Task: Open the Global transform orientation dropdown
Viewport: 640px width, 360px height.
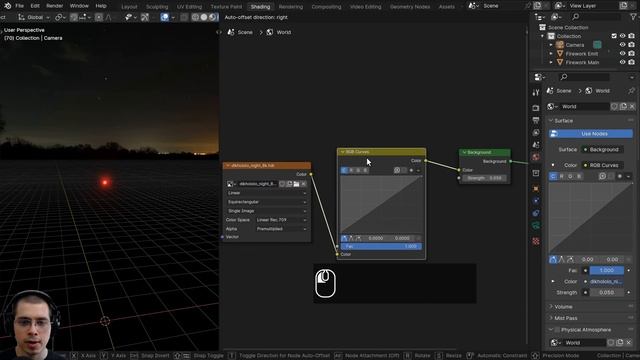Action: tap(34, 17)
